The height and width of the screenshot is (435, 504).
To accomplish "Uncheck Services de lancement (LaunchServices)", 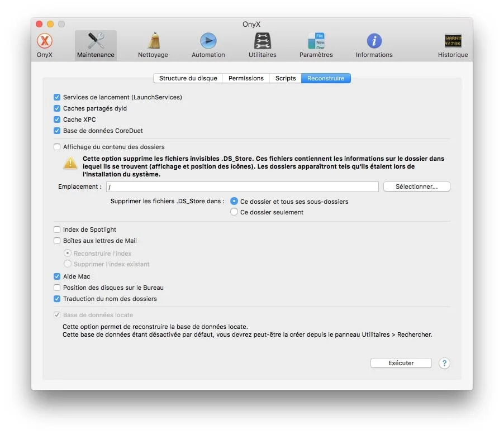I will click(x=57, y=97).
